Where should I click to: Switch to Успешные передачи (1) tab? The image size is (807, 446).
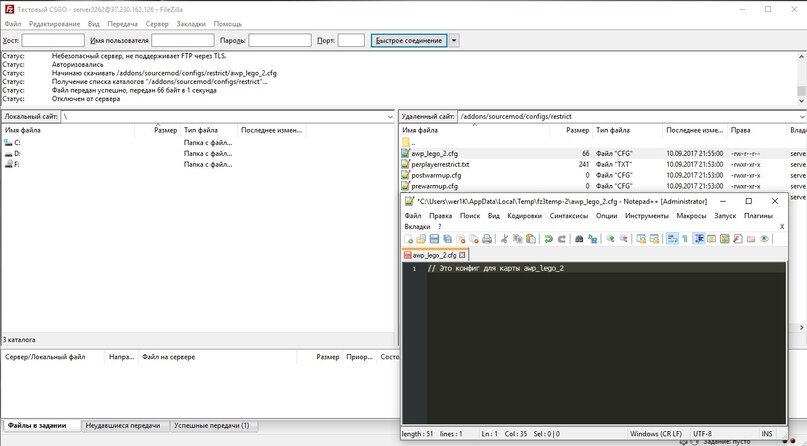[x=212, y=425]
